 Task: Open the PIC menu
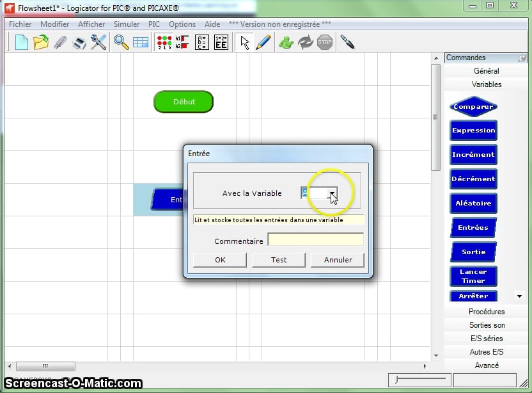click(153, 24)
